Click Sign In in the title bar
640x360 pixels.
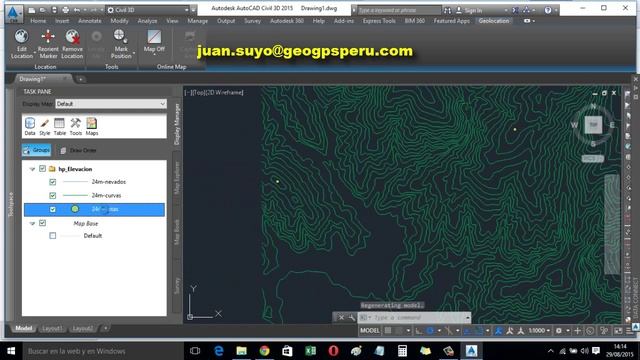(472, 10)
